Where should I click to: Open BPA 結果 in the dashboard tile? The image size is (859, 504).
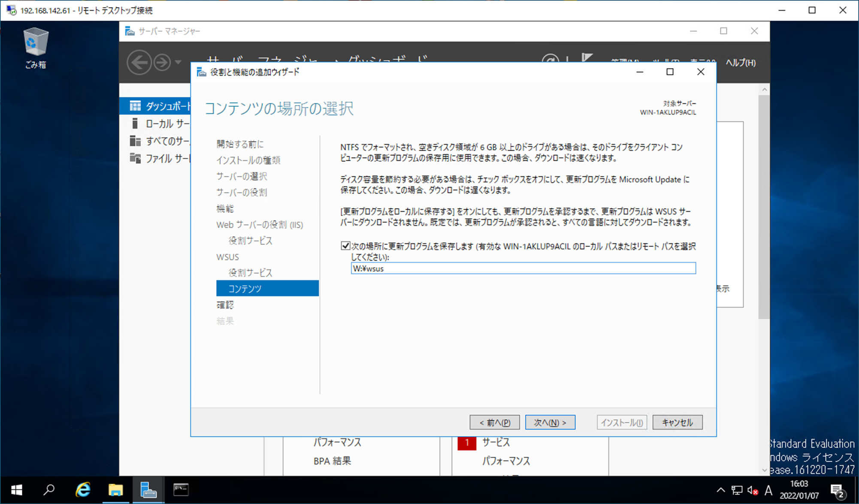click(x=332, y=461)
